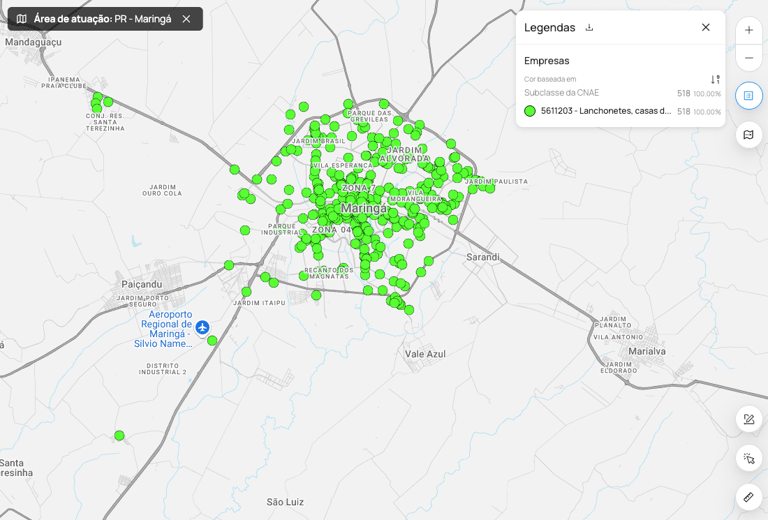Download the Legendas legend

coord(589,28)
